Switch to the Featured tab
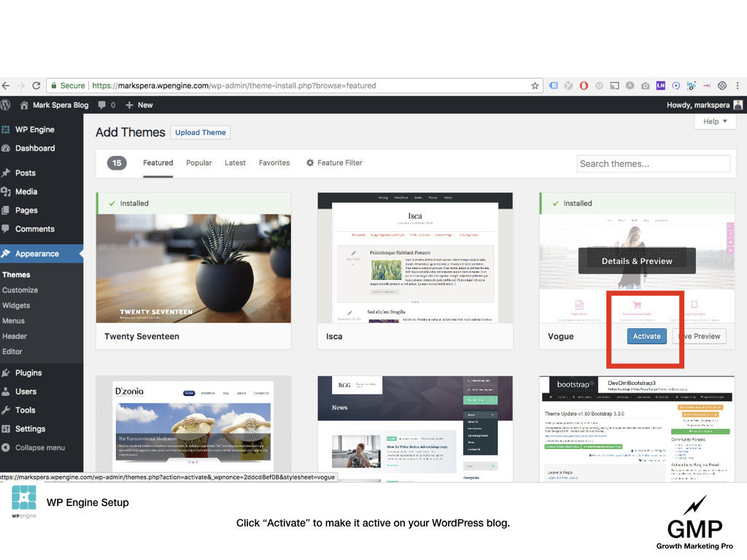747x560 pixels. pos(158,163)
